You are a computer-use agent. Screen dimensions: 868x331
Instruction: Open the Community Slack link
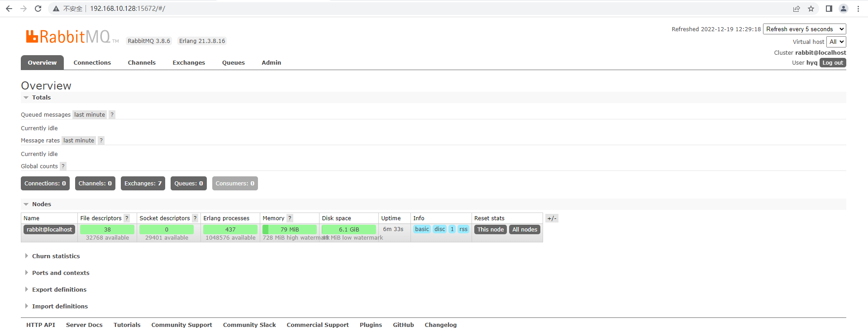click(249, 325)
